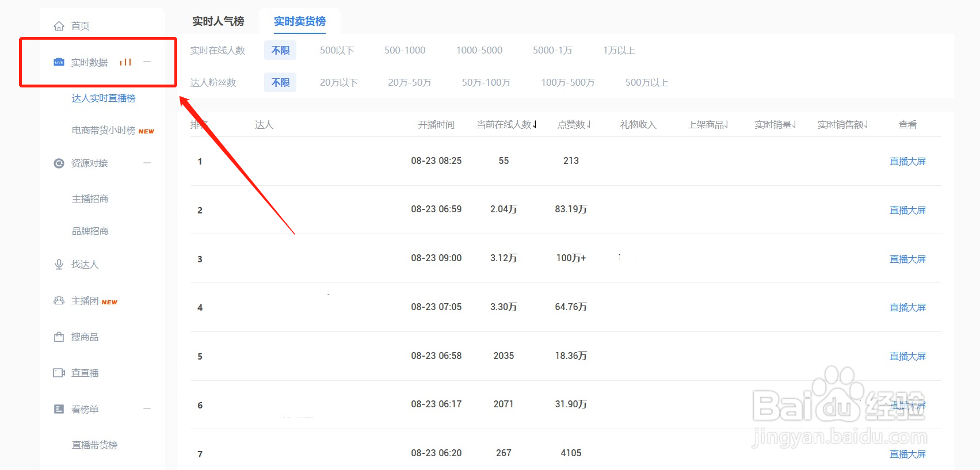Switch to the 实时人气榜 tab
The image size is (980, 470).
(218, 21)
